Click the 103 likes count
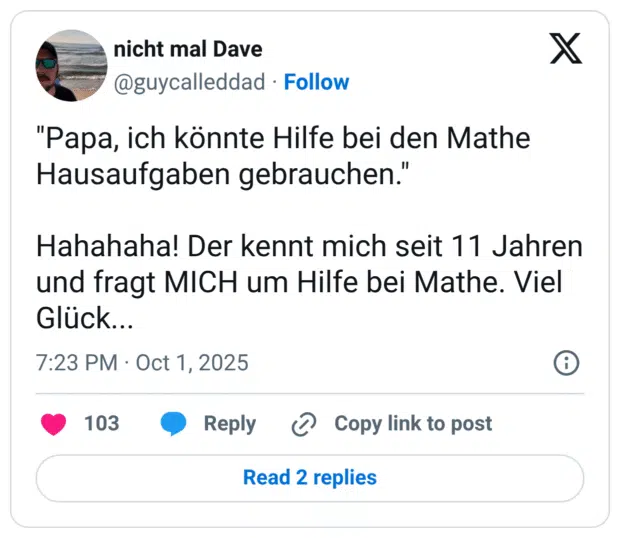 pyautogui.click(x=101, y=424)
